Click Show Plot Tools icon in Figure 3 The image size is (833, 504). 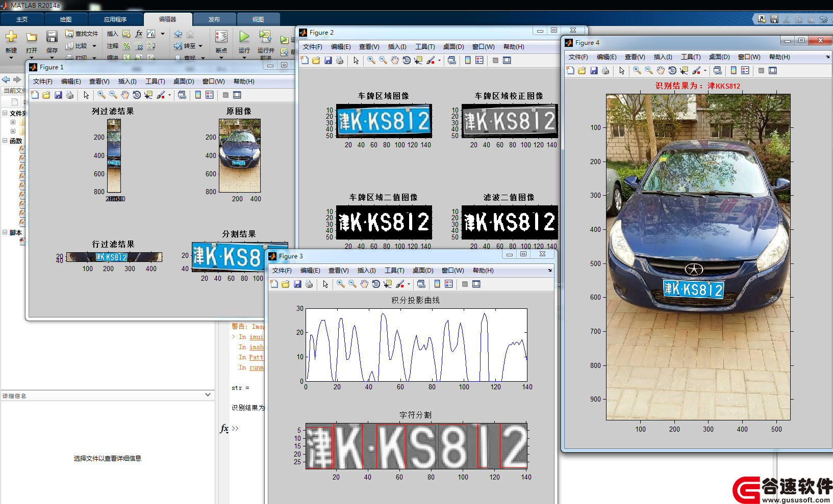[476, 284]
